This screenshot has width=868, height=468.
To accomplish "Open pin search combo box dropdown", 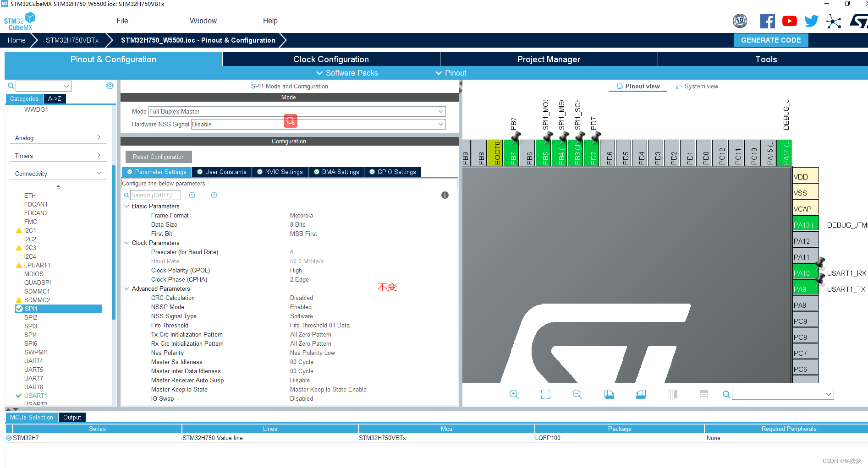I will click(x=829, y=394).
